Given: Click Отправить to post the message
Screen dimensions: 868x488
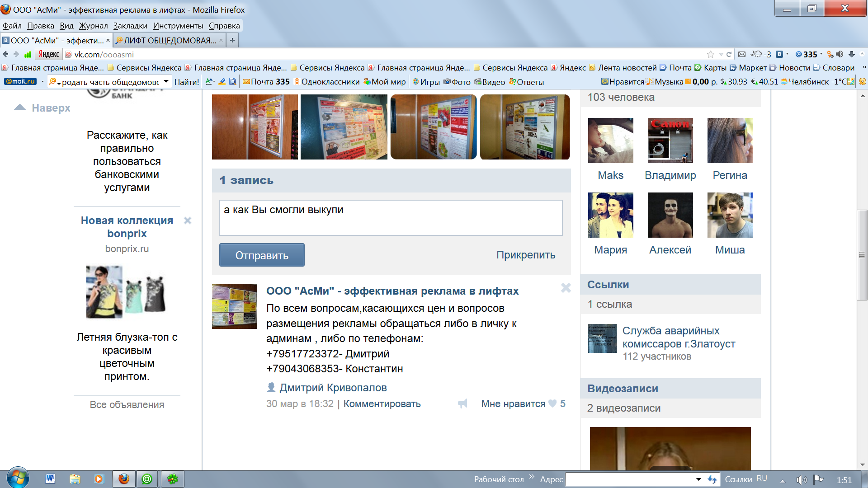Looking at the screenshot, I should (x=262, y=255).
